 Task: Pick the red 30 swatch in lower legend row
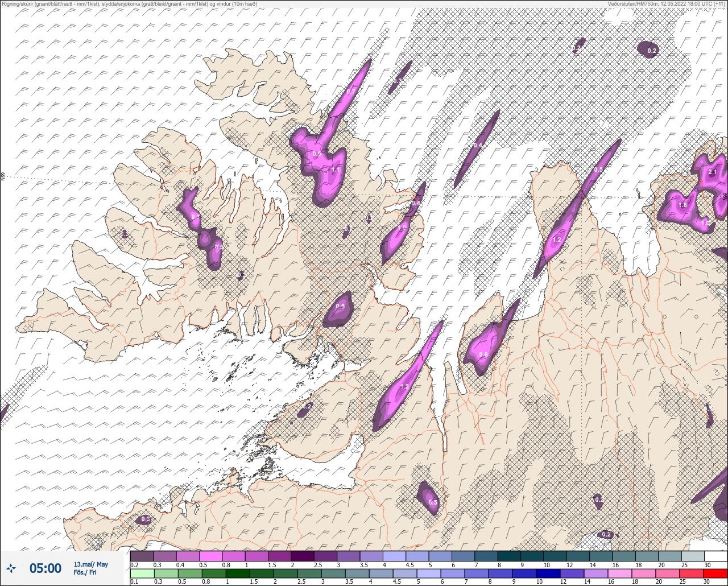click(x=715, y=573)
